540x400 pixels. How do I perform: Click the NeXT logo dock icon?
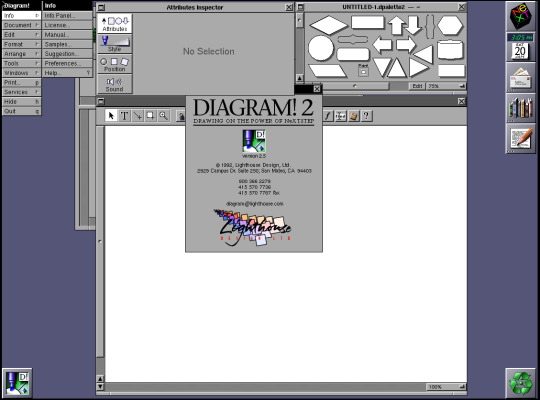[520, 16]
